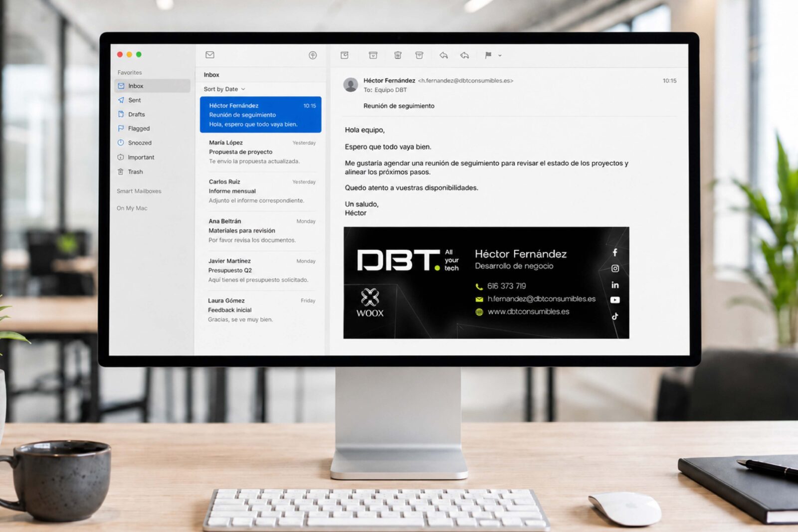
Task: Expand the Smart Mailboxes section
Action: [139, 191]
